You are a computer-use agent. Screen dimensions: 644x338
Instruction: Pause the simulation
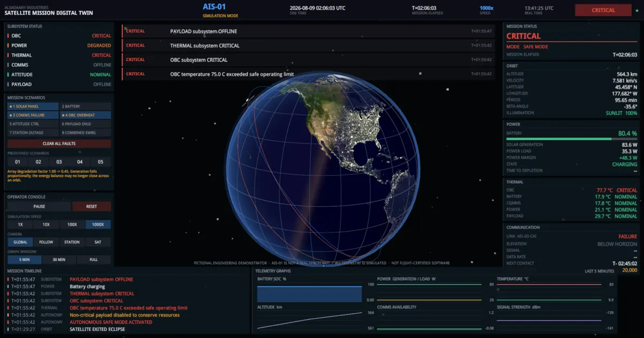(x=39, y=206)
